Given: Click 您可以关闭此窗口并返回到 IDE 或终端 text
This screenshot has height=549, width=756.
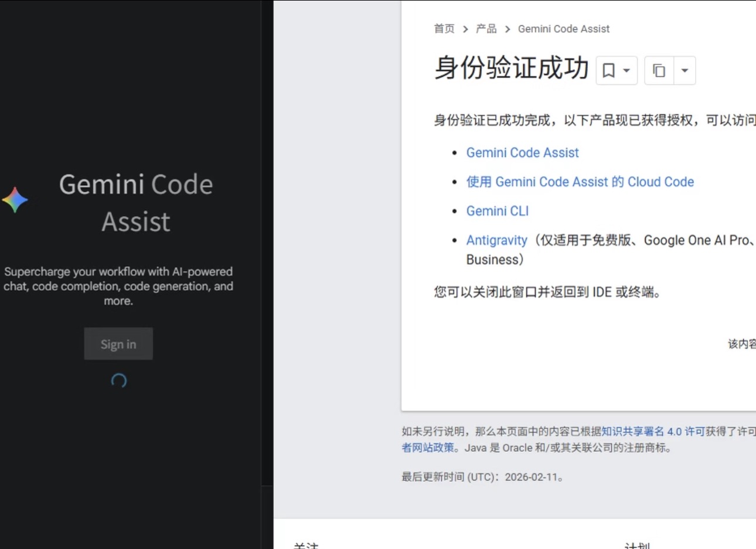Looking at the screenshot, I should click(x=547, y=292).
